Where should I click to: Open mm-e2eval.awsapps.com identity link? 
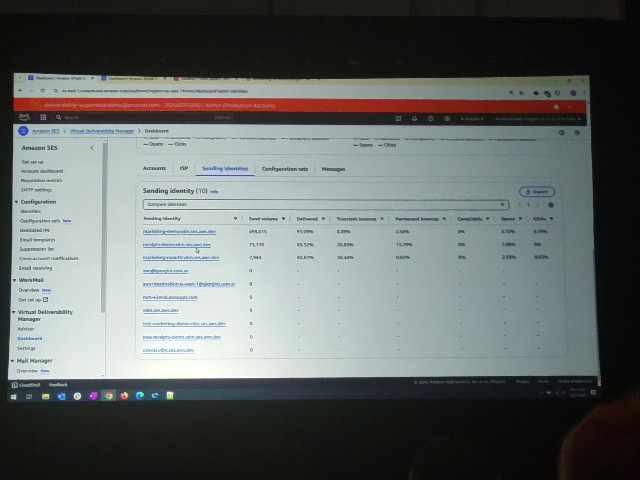pyautogui.click(x=170, y=297)
